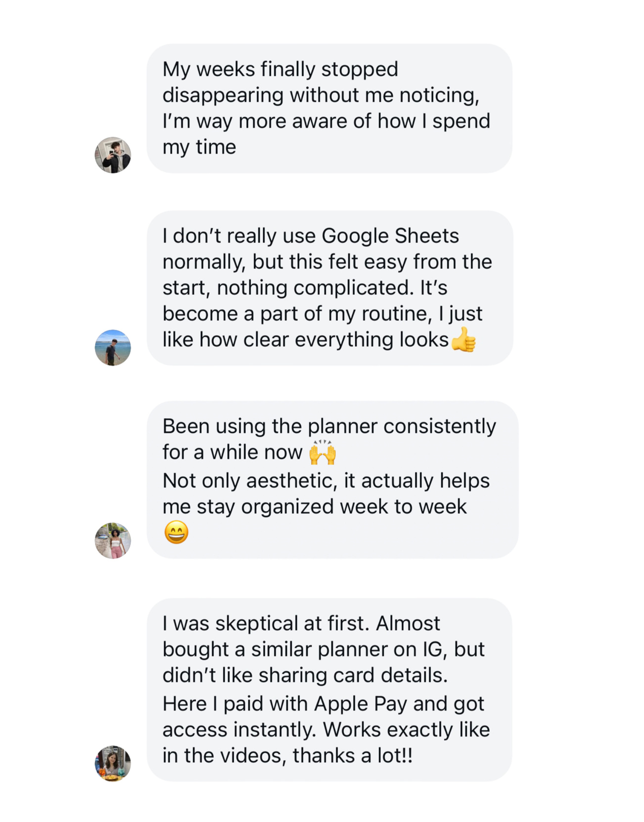
Task: Click the words 'Google Sheets'
Action: 390,236
